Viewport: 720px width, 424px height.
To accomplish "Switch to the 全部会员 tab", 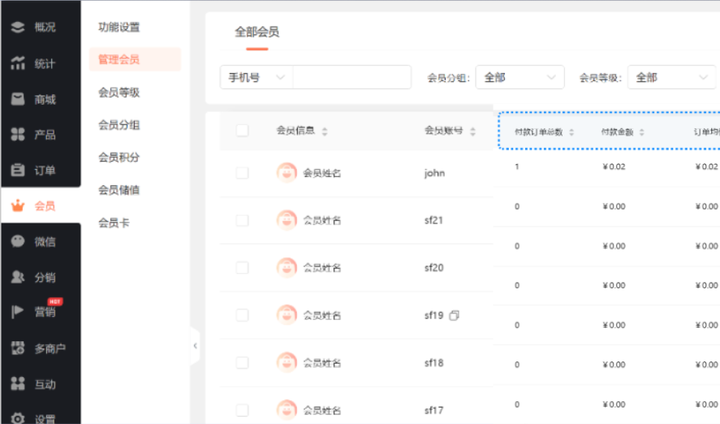I will click(x=257, y=32).
